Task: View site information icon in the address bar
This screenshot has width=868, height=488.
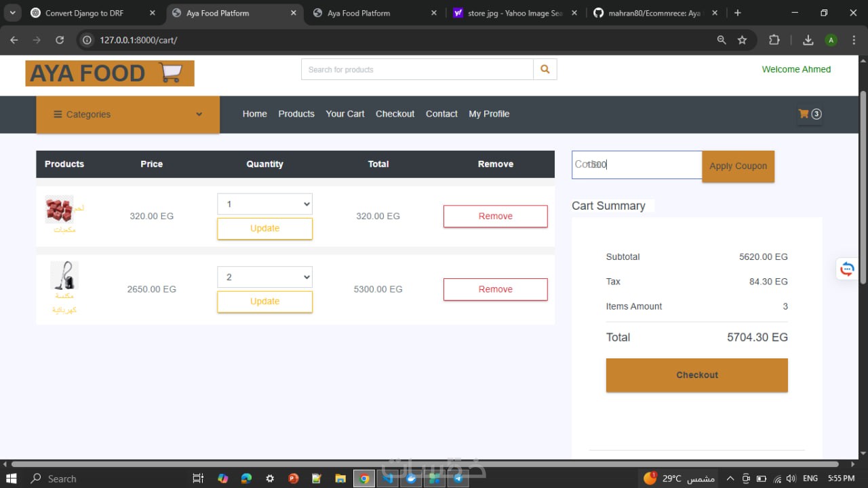Action: point(87,40)
